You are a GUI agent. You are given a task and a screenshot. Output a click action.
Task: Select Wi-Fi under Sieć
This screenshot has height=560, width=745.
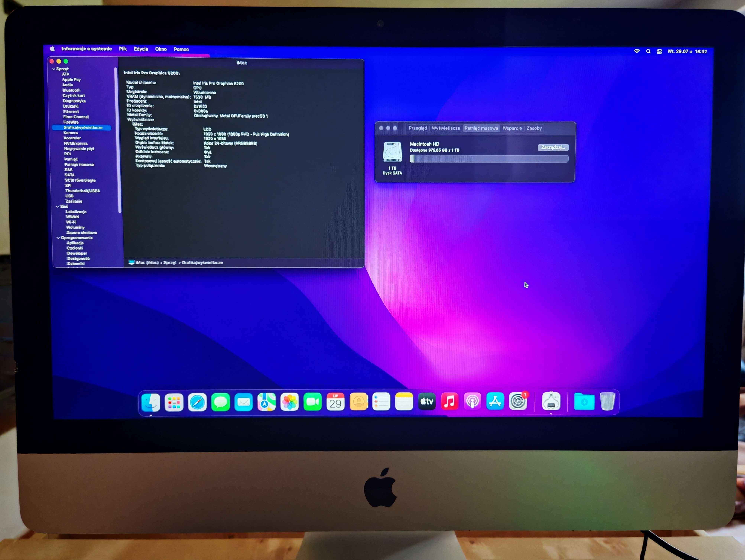(71, 222)
